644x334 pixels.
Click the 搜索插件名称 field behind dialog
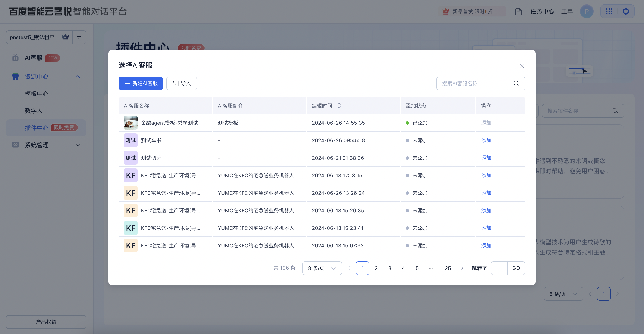pos(583,111)
